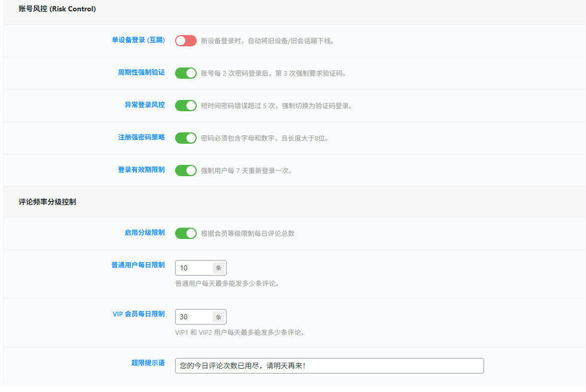Screen dimensions: 586x392
Task: Disable strong registration password policy
Action: coord(185,138)
